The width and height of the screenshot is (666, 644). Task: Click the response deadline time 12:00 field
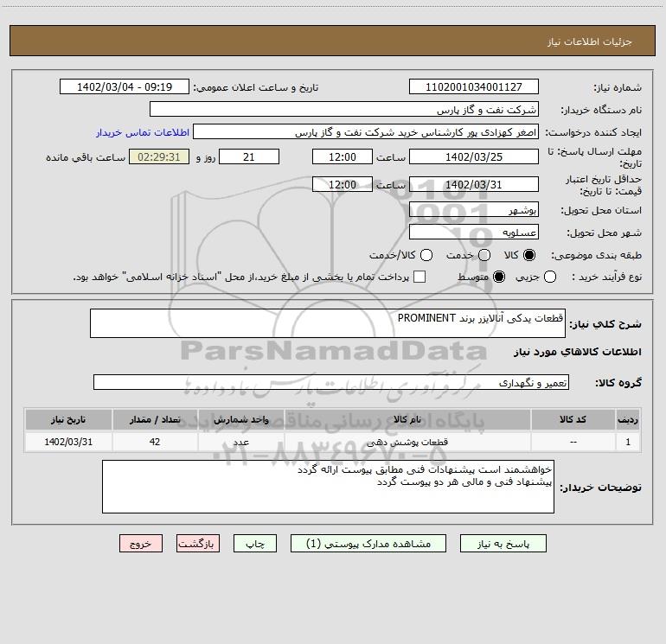pyautogui.click(x=343, y=156)
